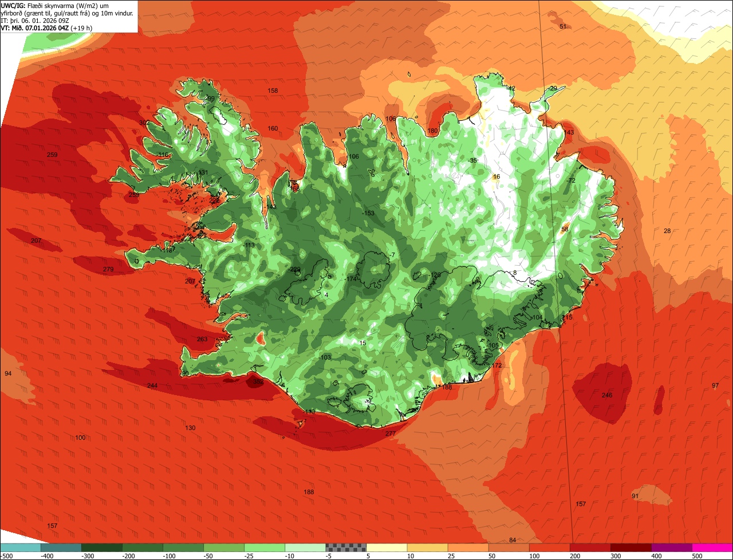The height and width of the screenshot is (560, 733).
Task: Click the 'IT: þri. 06. 01. 2026 09Z' line
Action: pyautogui.click(x=36, y=20)
